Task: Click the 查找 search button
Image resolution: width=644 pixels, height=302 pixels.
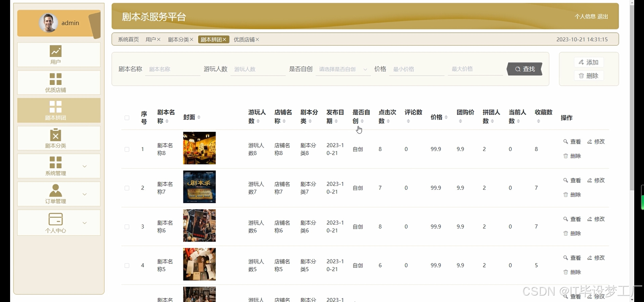Action: [525, 69]
